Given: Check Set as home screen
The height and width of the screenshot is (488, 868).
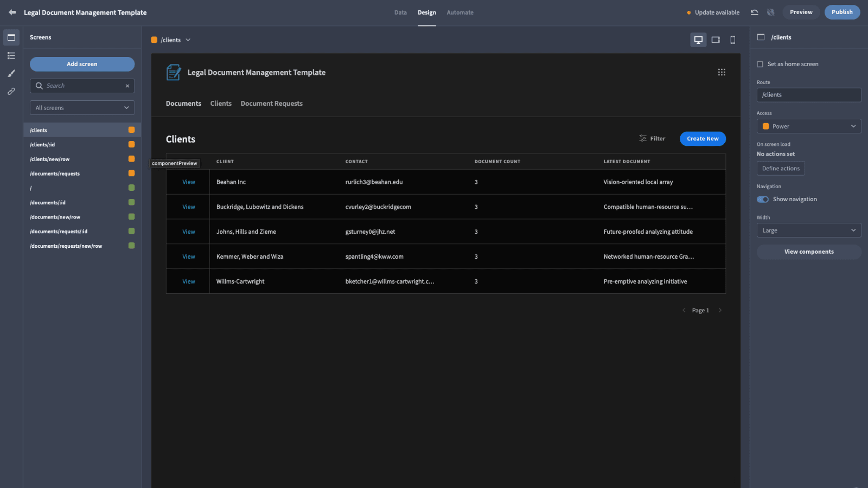Looking at the screenshot, I should pos(760,64).
